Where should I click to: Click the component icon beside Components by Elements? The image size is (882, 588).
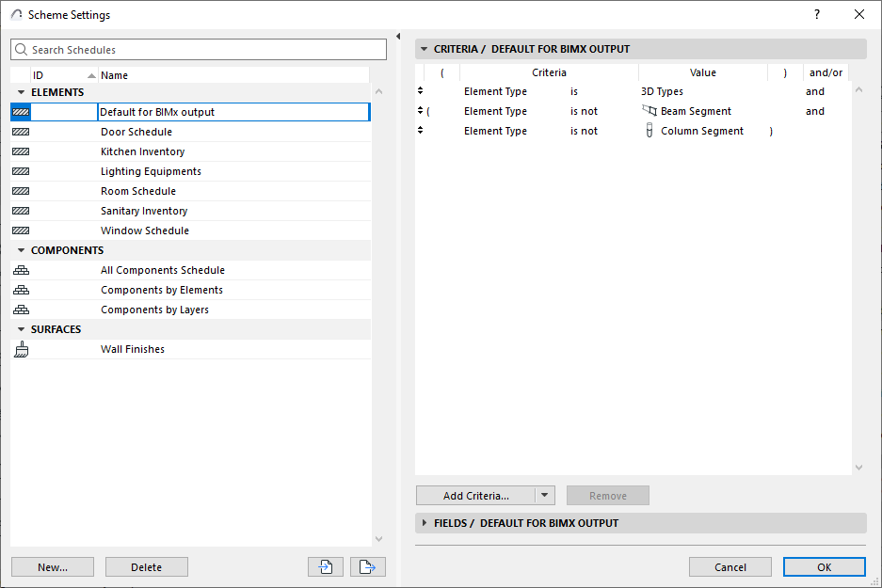click(x=22, y=290)
